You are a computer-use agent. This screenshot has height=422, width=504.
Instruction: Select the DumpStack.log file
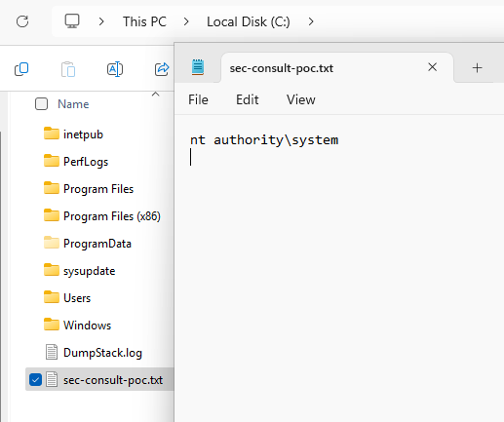(x=102, y=353)
